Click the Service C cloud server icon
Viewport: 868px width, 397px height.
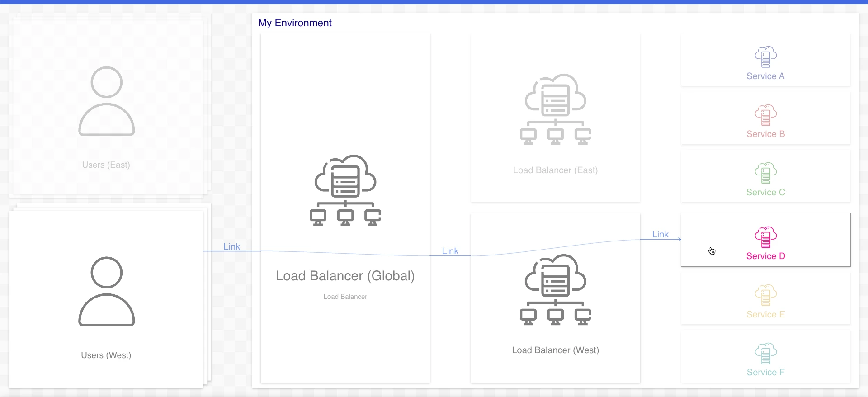click(x=765, y=173)
